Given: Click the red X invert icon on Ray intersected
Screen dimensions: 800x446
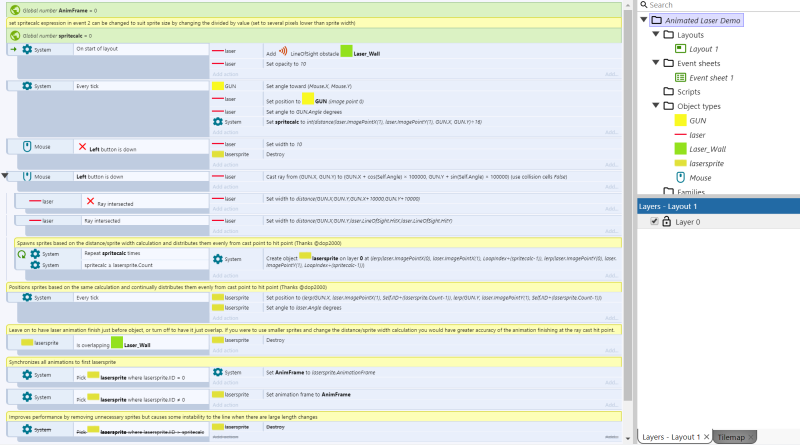Looking at the screenshot, I should (90, 201).
